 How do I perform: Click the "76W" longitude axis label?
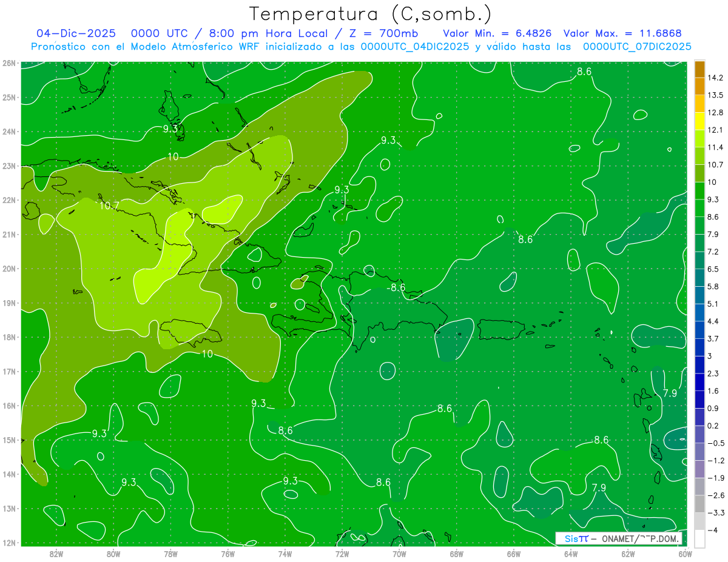(227, 554)
